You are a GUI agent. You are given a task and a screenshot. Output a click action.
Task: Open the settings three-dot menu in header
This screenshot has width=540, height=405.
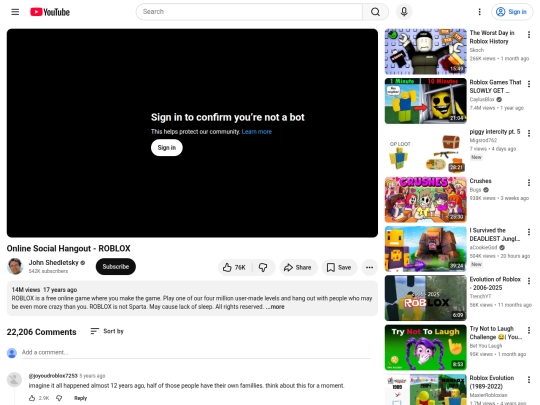click(479, 12)
